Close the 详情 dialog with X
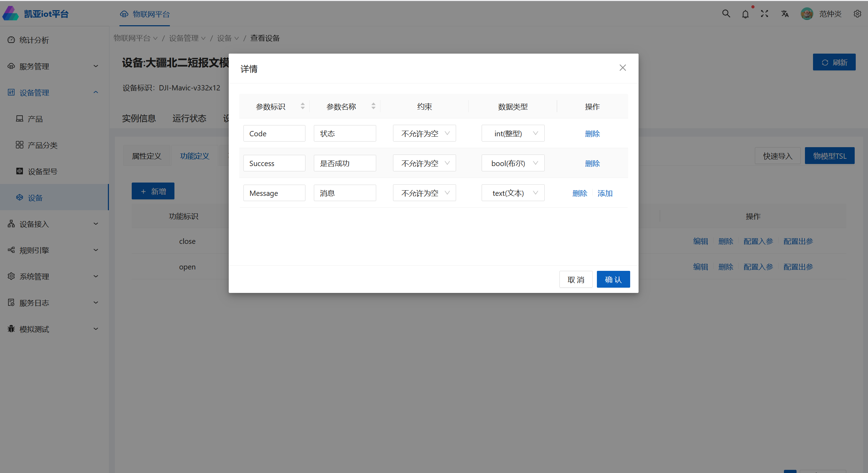The image size is (868, 473). point(622,68)
